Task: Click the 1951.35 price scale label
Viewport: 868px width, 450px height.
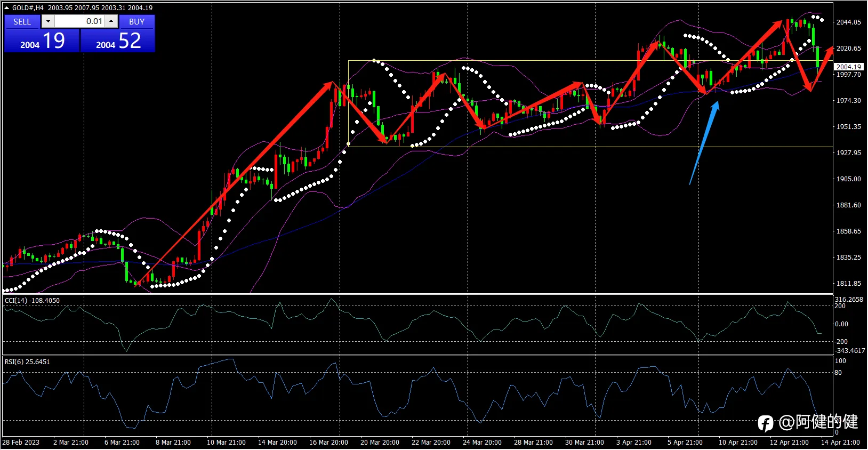Action: tap(849, 127)
